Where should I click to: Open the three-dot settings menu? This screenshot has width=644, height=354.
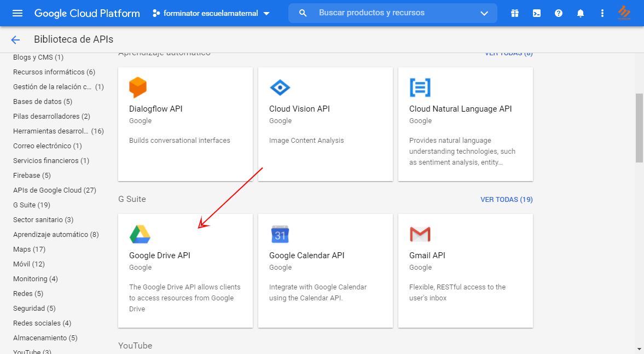click(x=602, y=13)
